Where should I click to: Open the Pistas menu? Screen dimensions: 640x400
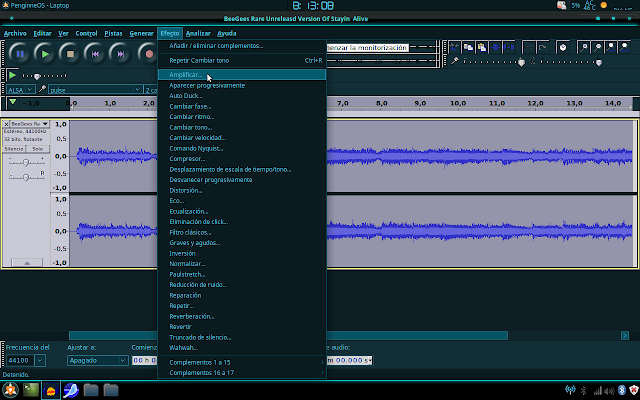(x=113, y=33)
